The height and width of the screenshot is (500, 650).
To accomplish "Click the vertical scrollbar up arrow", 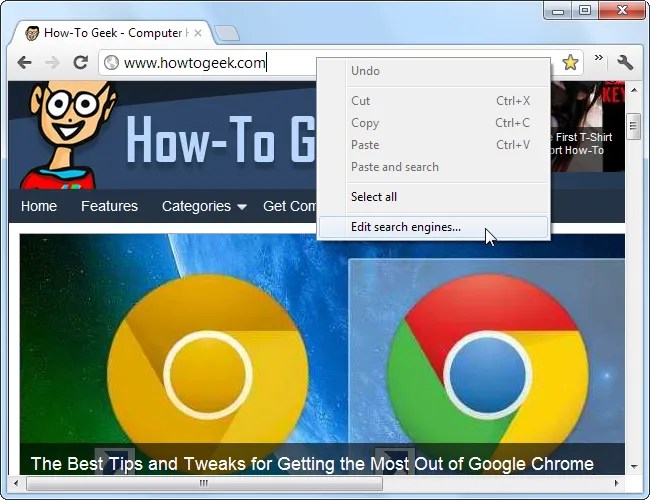I will point(634,90).
